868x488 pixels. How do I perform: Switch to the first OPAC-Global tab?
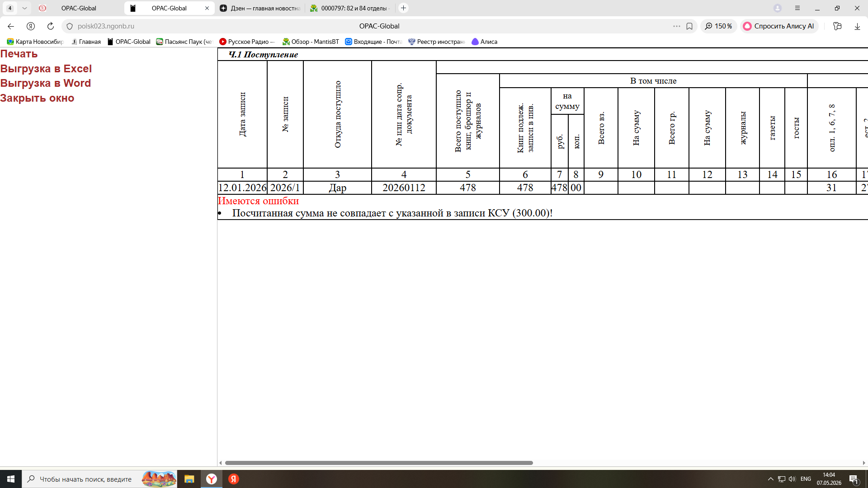[79, 8]
